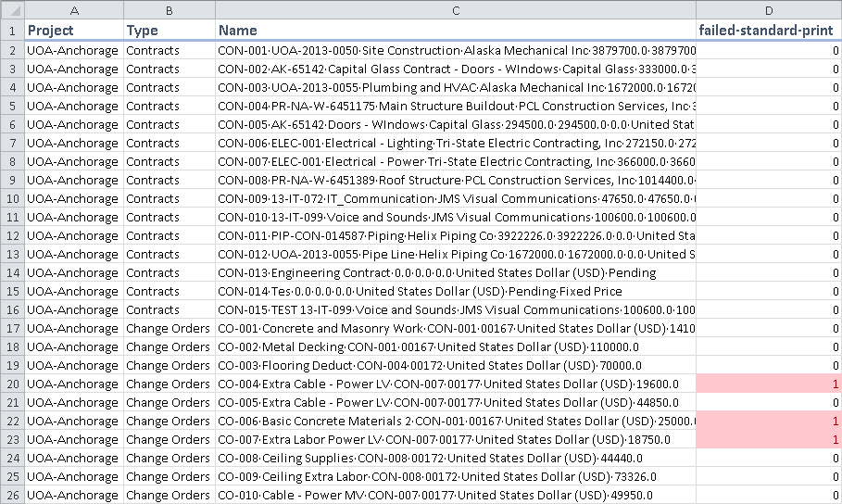Click the Contracts type cell in row 2
Viewport: 842px width, 504px height.
(x=170, y=51)
